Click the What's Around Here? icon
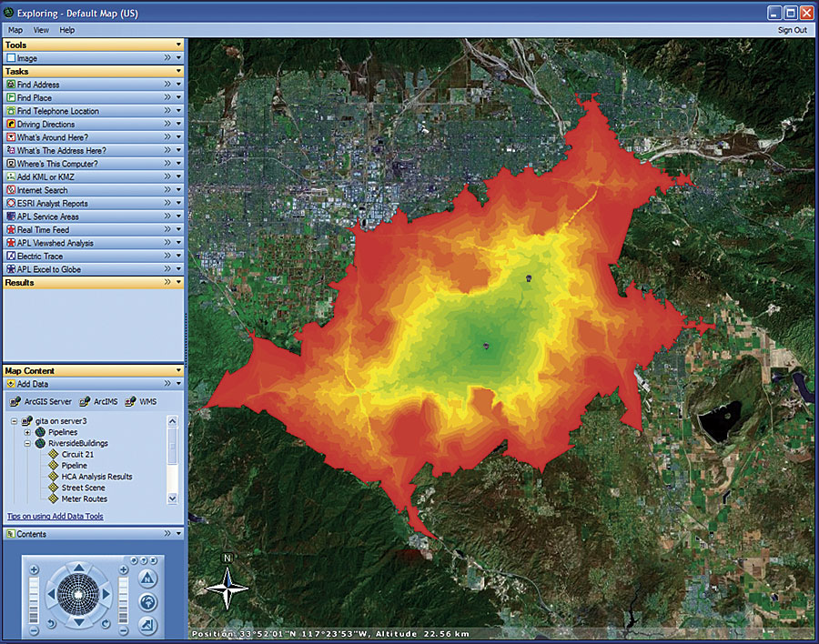 [10, 136]
